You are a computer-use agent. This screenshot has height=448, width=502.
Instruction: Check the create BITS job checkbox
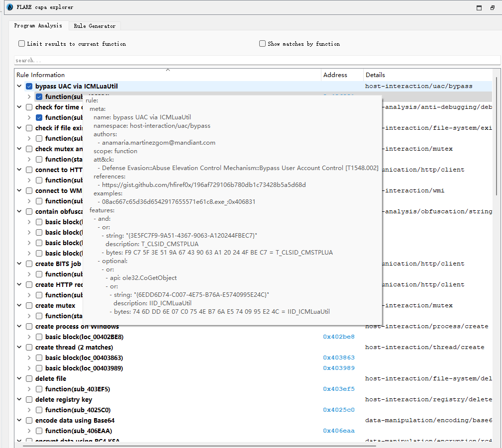[x=29, y=264]
